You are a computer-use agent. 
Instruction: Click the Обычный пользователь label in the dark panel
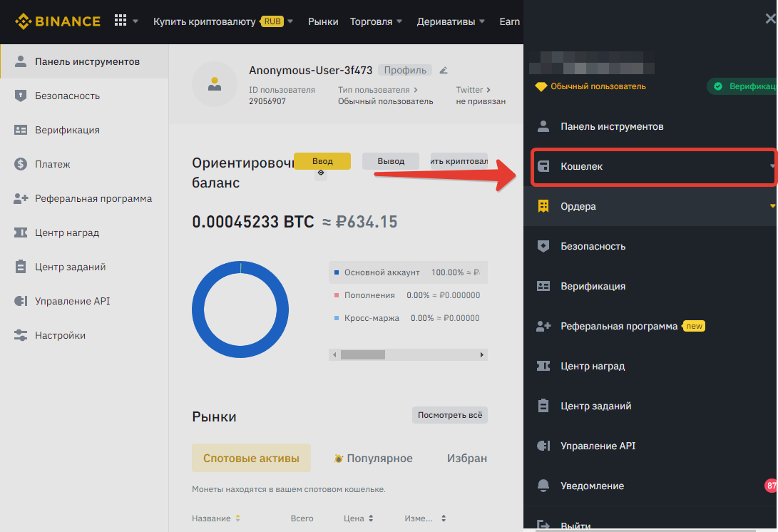[x=598, y=86]
